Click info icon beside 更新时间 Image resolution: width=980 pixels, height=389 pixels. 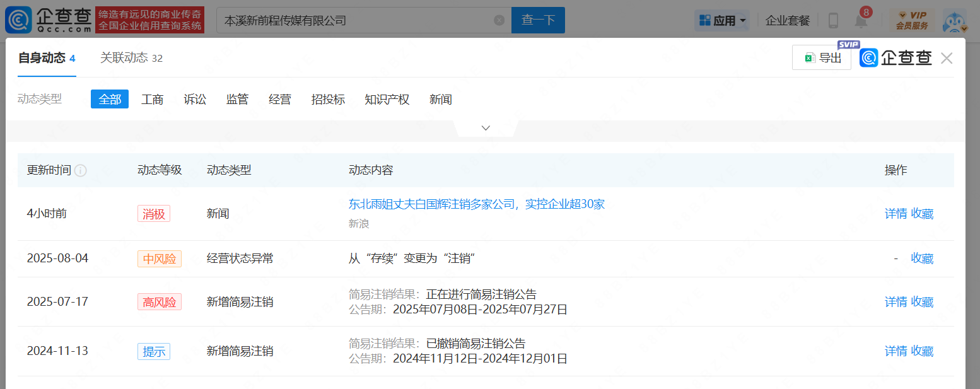[x=81, y=170]
